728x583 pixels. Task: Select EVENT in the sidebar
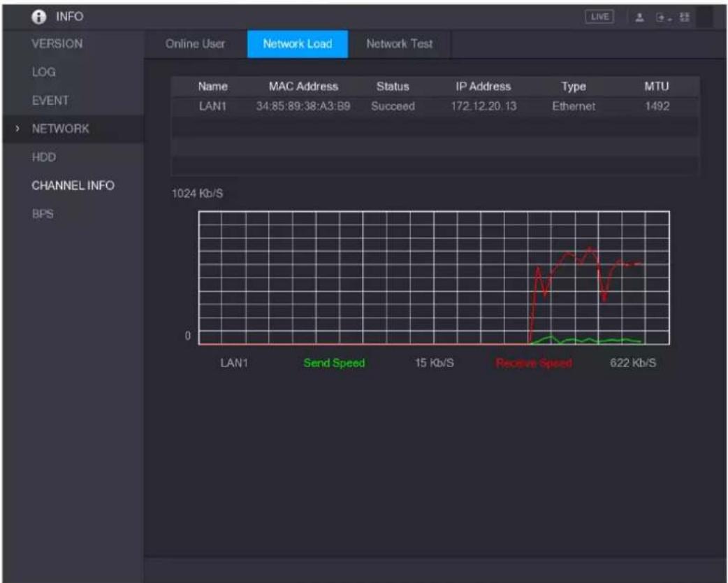[x=50, y=101]
